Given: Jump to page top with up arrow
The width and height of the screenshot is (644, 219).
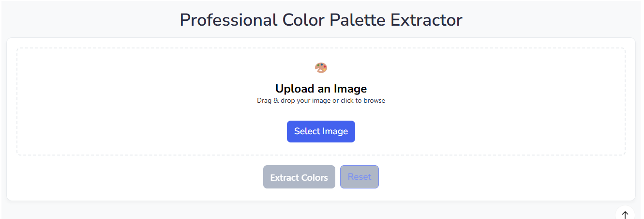Looking at the screenshot, I should point(625,214).
